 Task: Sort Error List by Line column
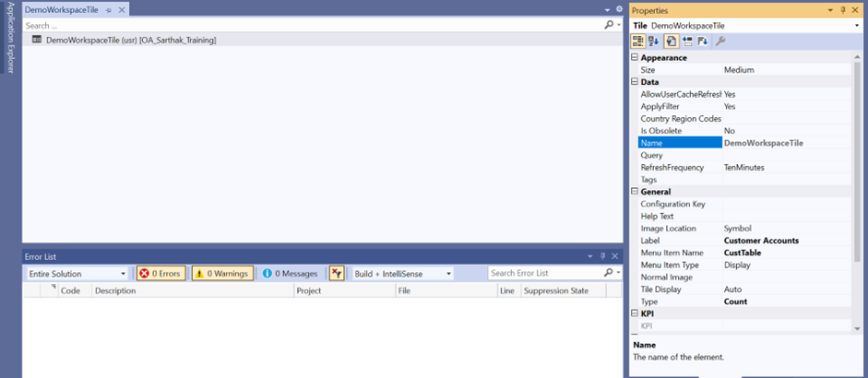click(x=509, y=290)
